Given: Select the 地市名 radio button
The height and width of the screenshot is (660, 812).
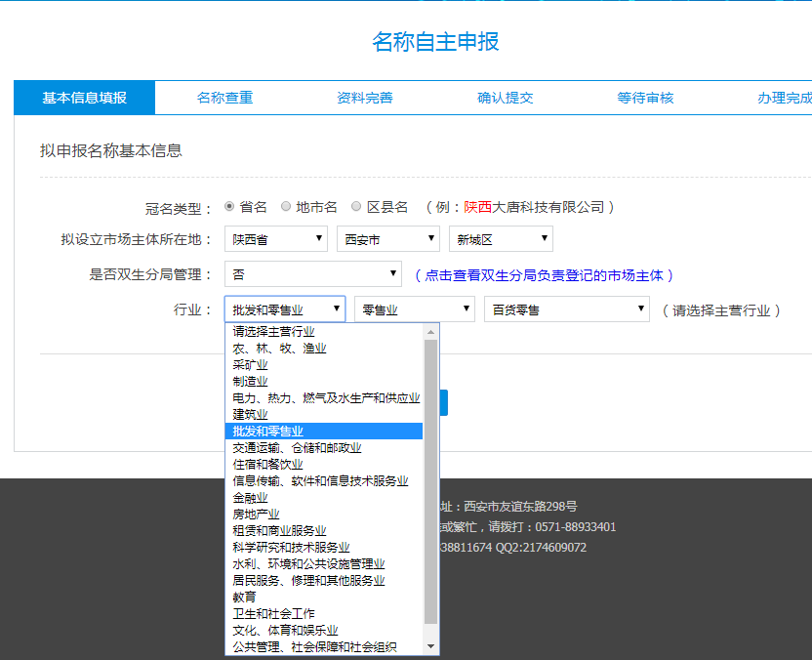Looking at the screenshot, I should click(x=284, y=206).
